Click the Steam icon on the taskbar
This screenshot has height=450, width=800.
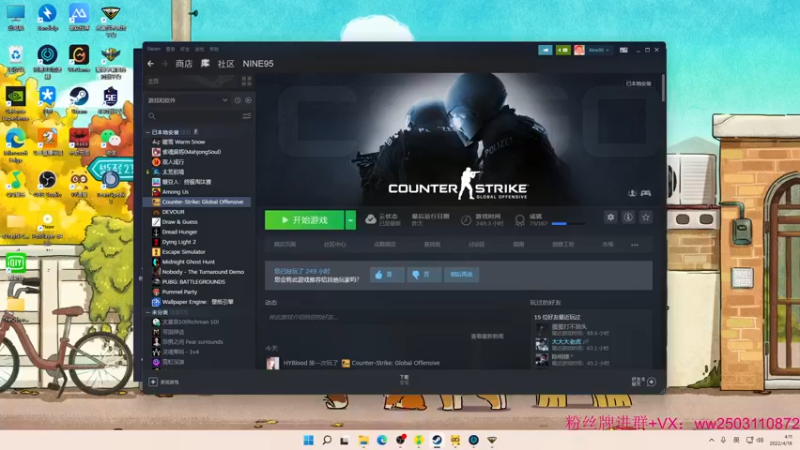[x=437, y=440]
